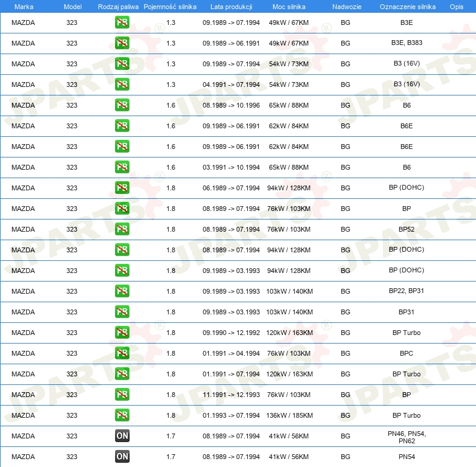Viewport: 476px width, 467px height.
Task: Click the petrol icon in the B6 row ending 10.1996
Action: point(122,105)
